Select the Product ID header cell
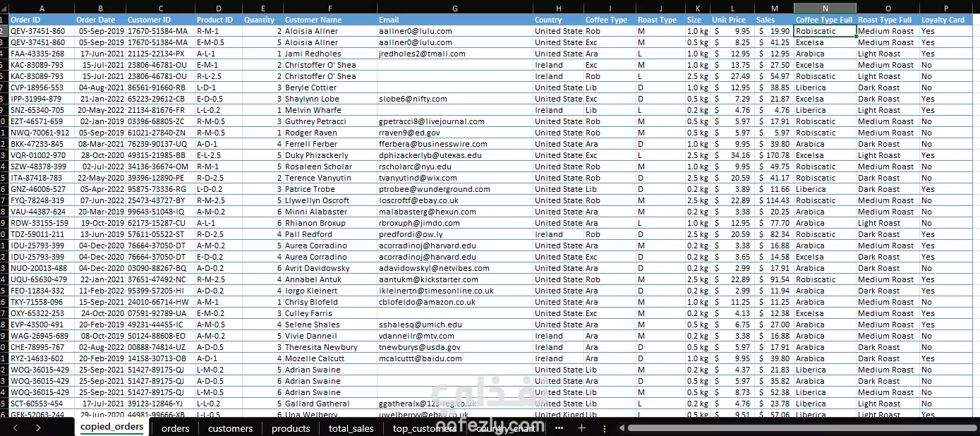The height and width of the screenshot is (436, 980). (x=218, y=20)
